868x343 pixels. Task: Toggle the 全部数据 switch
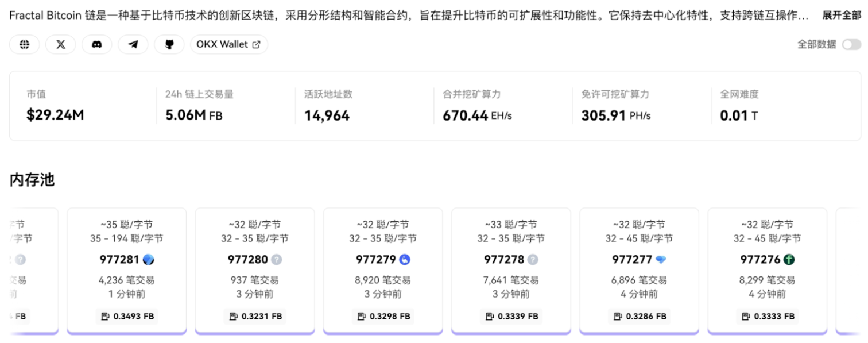point(851,44)
